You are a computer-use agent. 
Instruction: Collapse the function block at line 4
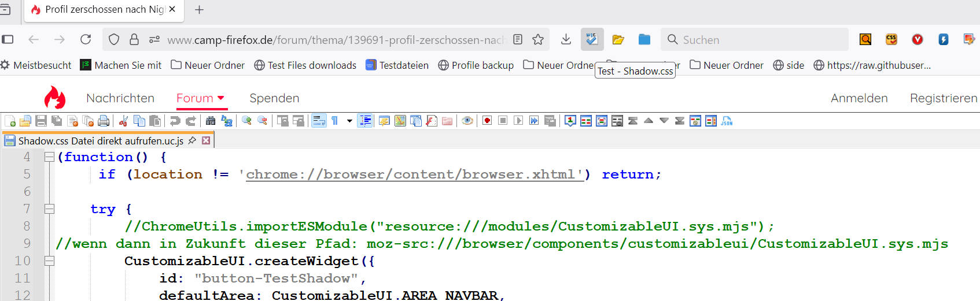(50, 157)
